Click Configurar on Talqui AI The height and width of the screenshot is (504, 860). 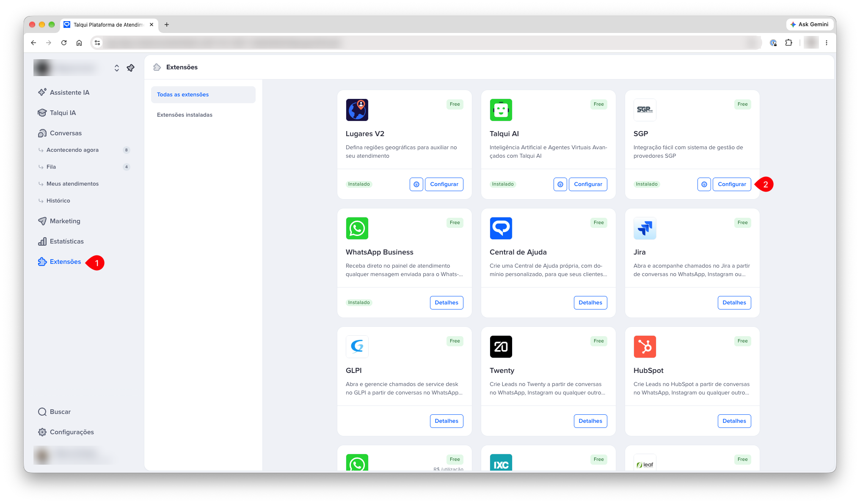(588, 184)
